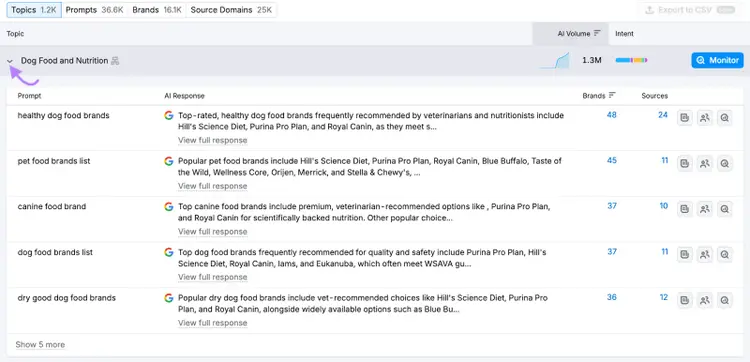View full response for dry good dog food brands
Image resolution: width=750 pixels, height=362 pixels.
point(212,323)
